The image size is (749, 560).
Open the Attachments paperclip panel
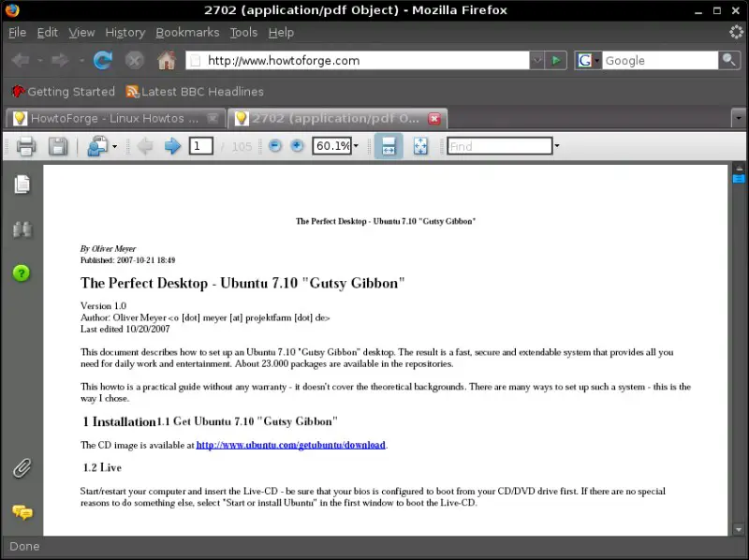tap(22, 468)
